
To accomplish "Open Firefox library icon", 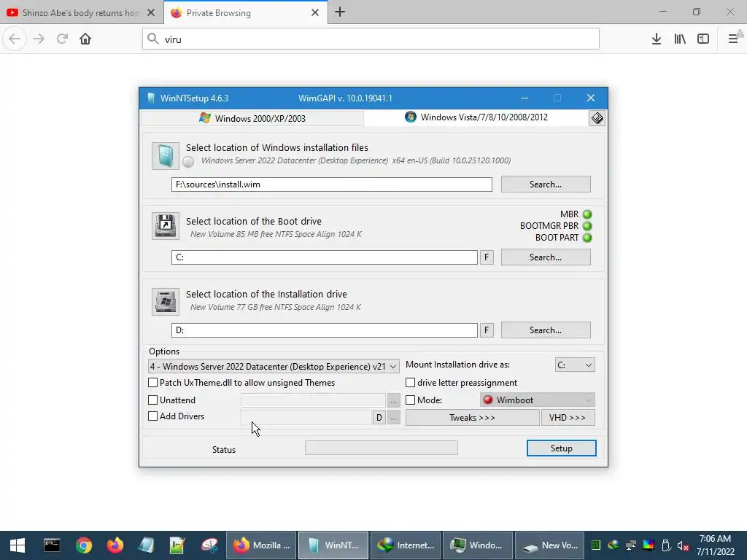I will [680, 39].
